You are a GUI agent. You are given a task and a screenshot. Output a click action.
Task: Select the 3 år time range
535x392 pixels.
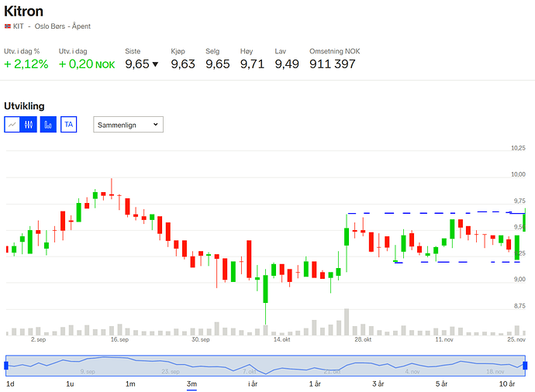pos(378,383)
